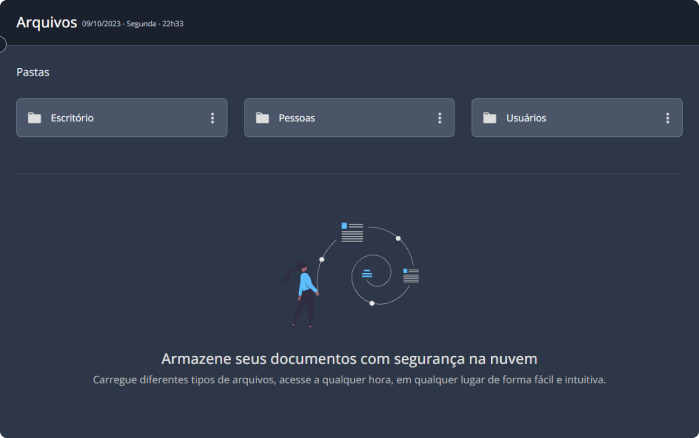Click the Pastas section heading

(33, 72)
